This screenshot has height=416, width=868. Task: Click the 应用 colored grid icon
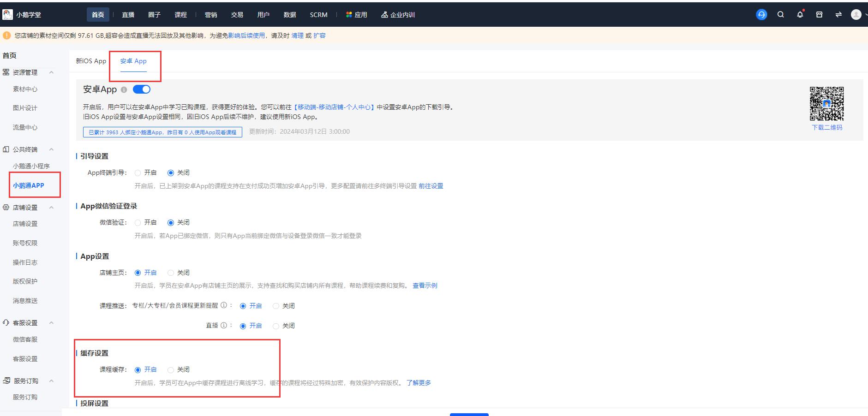pos(348,14)
